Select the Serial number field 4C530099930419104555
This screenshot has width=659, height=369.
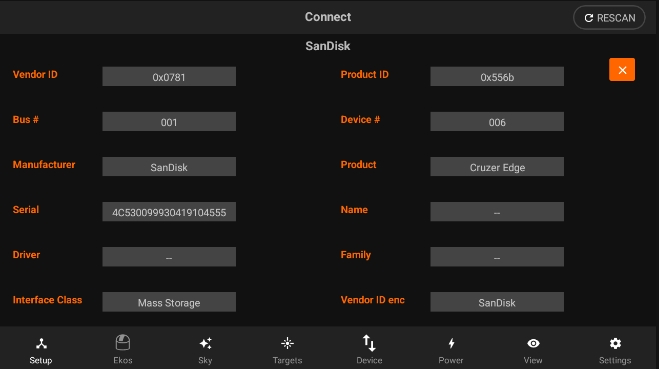[169, 211]
